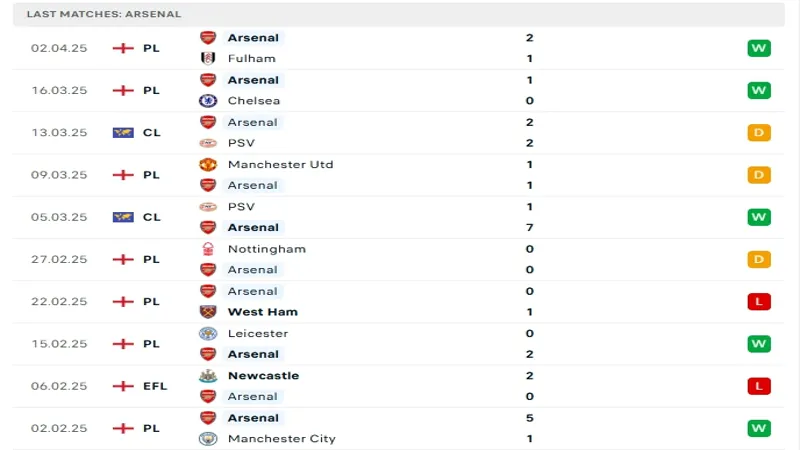This screenshot has width=800, height=450.
Task: Click the W result badge for Fulham match
Action: coord(759,48)
